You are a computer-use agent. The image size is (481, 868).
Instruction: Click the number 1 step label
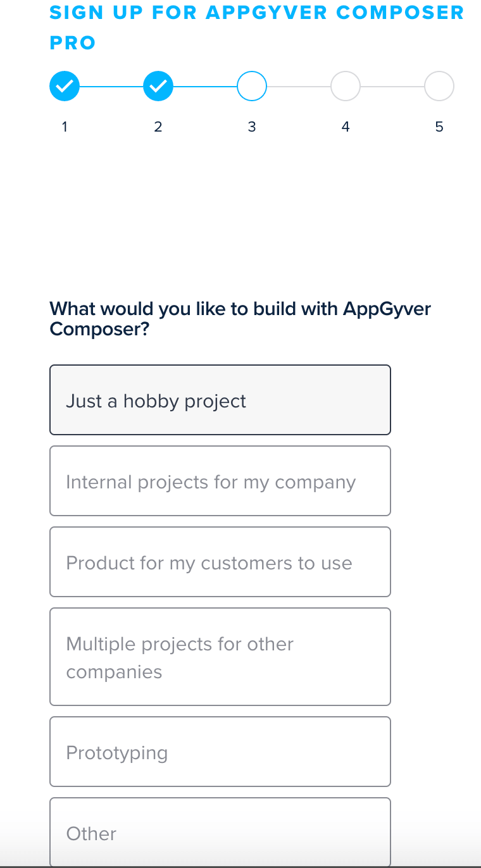(x=65, y=127)
